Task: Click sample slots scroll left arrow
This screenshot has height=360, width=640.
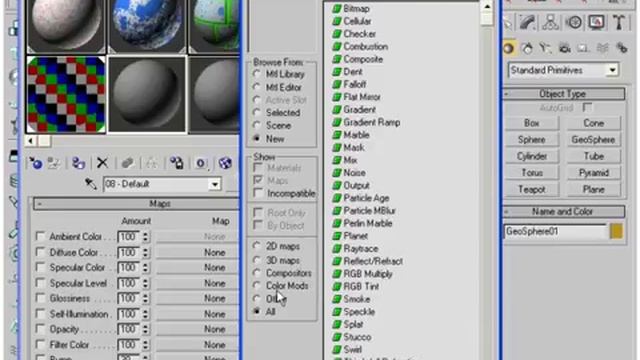Action: click(31, 141)
